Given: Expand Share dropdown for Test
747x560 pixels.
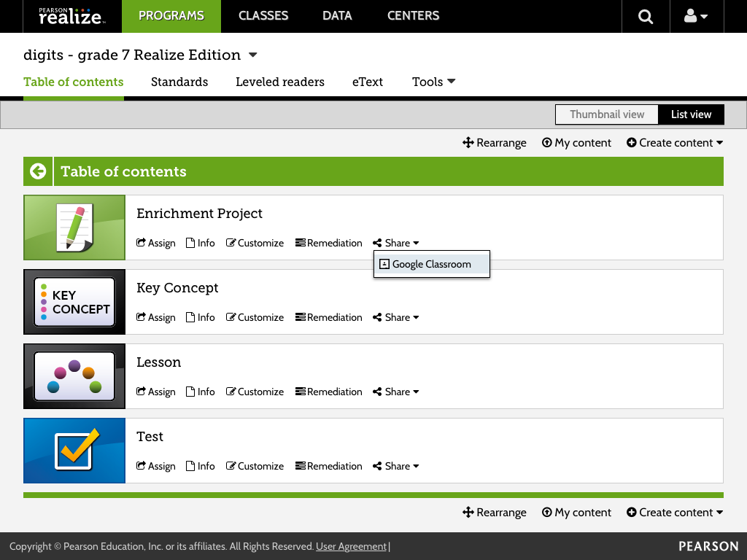Looking at the screenshot, I should point(396,466).
